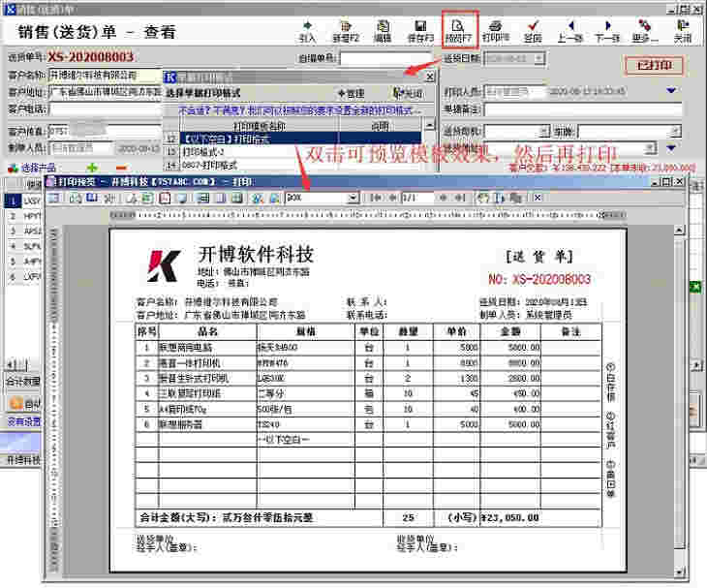
Task: Click the 客户电话 customer phone field
Action: coord(105,109)
